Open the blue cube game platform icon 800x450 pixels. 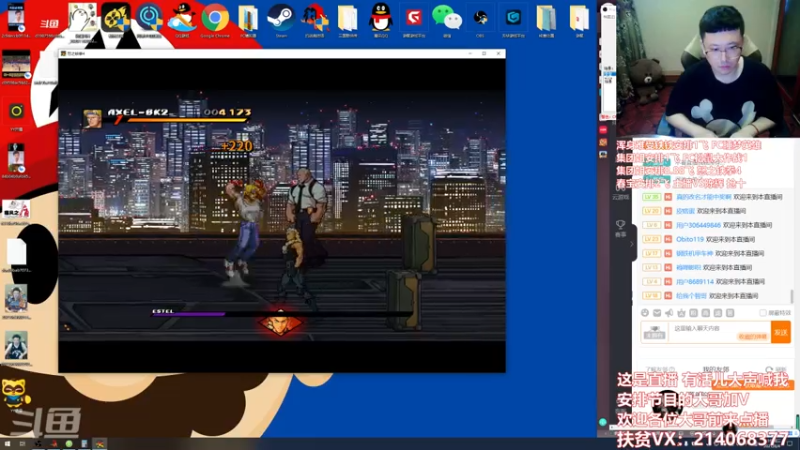click(x=513, y=18)
